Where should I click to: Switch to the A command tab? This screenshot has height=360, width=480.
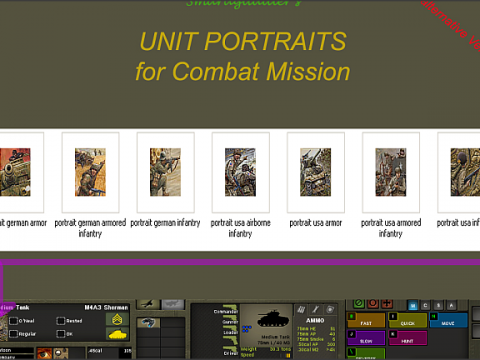pyautogui.click(x=451, y=305)
